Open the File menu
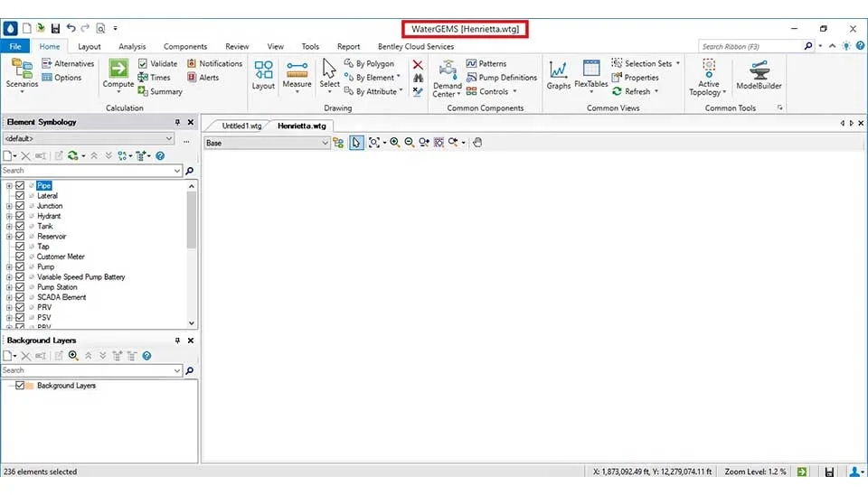The width and height of the screenshot is (868, 495). pos(15,46)
